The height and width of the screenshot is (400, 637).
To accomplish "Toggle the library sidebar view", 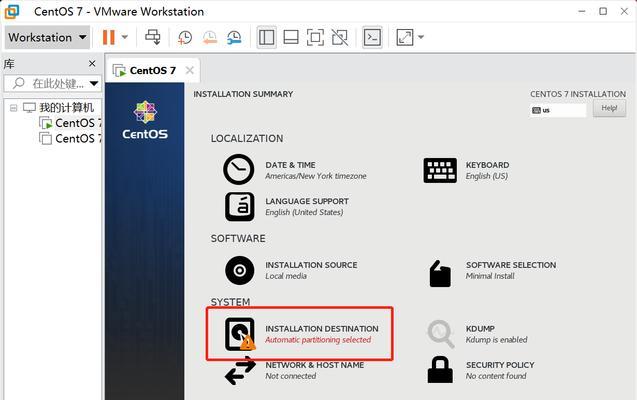I will point(266,37).
